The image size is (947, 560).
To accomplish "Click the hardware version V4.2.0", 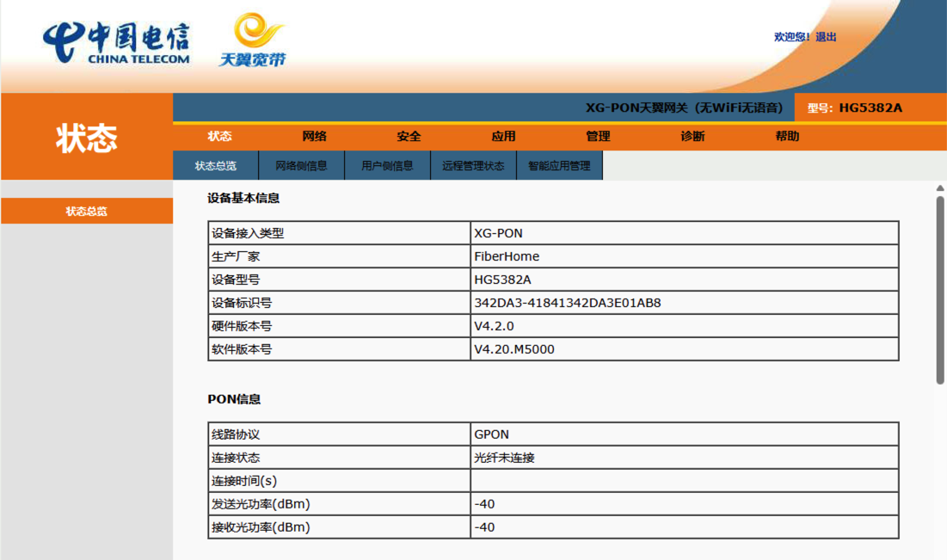I will coord(494,326).
